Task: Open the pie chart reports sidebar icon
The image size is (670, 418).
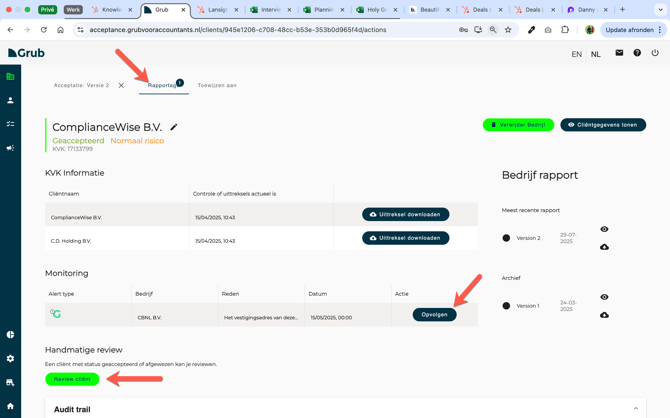Action: tap(10, 335)
